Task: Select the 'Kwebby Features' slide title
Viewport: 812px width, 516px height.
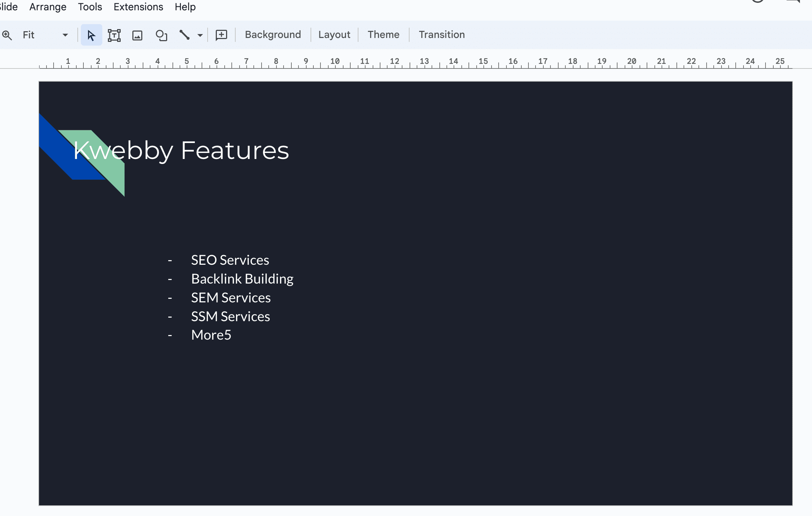Action: point(181,150)
